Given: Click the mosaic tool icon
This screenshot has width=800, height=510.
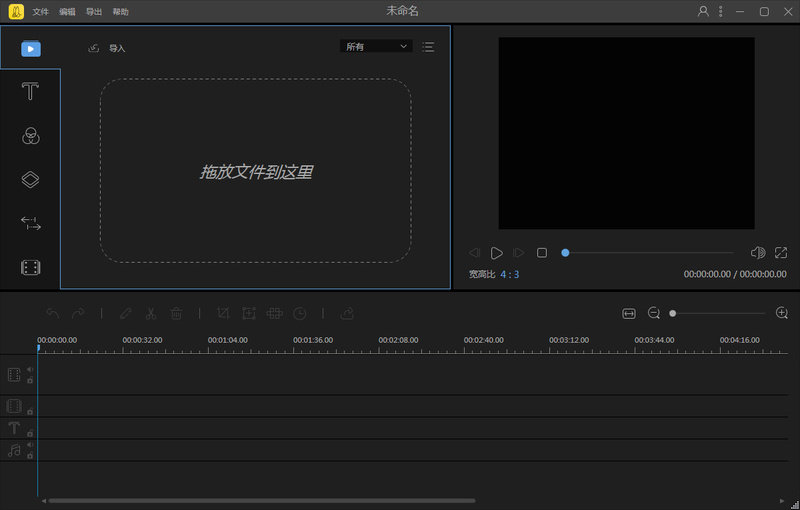Looking at the screenshot, I should point(274,313).
